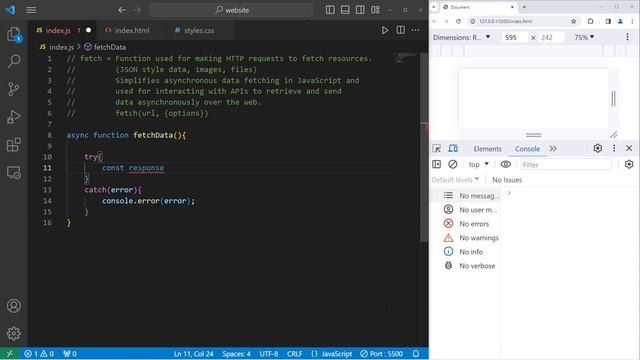The height and width of the screenshot is (360, 640).
Task: Click the website search command center
Action: tap(231, 10)
